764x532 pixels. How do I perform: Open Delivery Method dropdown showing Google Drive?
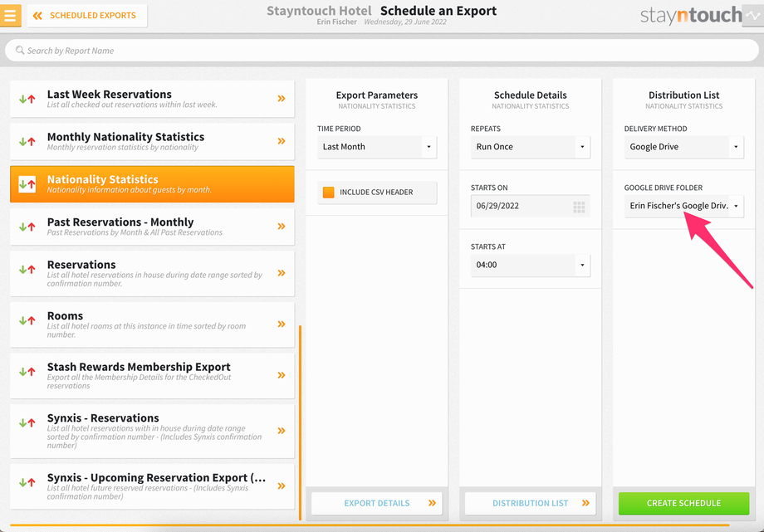pos(683,147)
